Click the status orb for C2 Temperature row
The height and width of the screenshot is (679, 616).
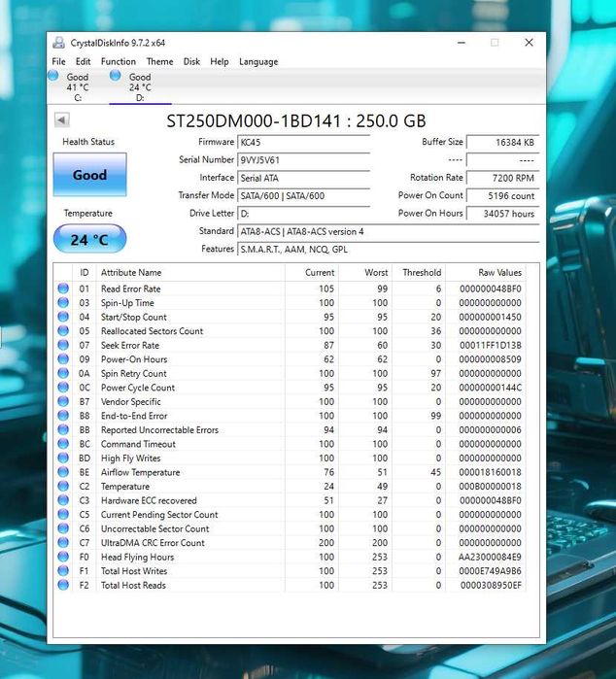pos(63,486)
